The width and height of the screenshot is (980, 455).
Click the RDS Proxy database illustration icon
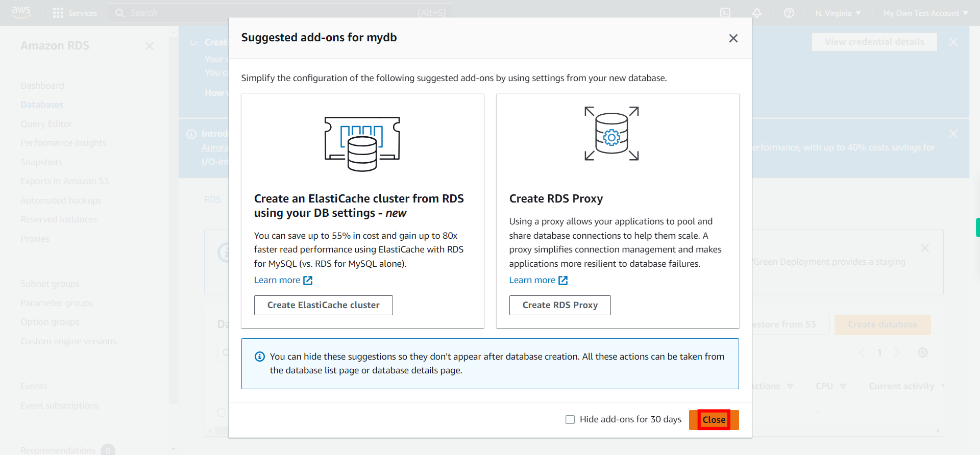coord(611,134)
